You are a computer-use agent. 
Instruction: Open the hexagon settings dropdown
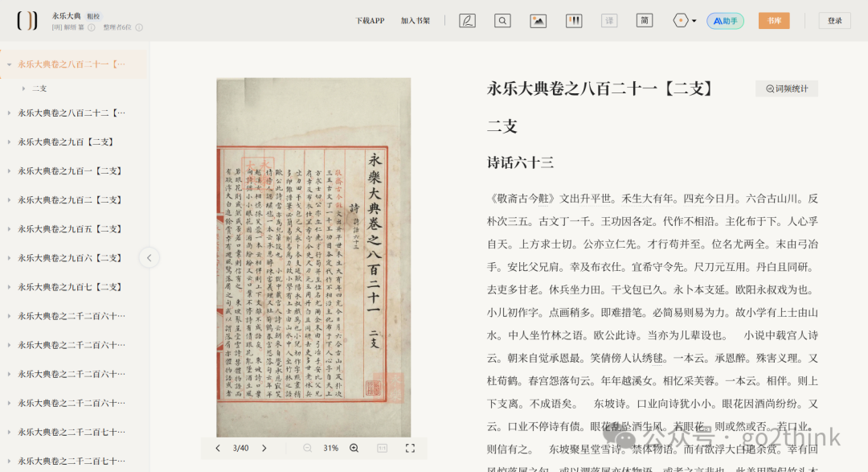click(684, 21)
